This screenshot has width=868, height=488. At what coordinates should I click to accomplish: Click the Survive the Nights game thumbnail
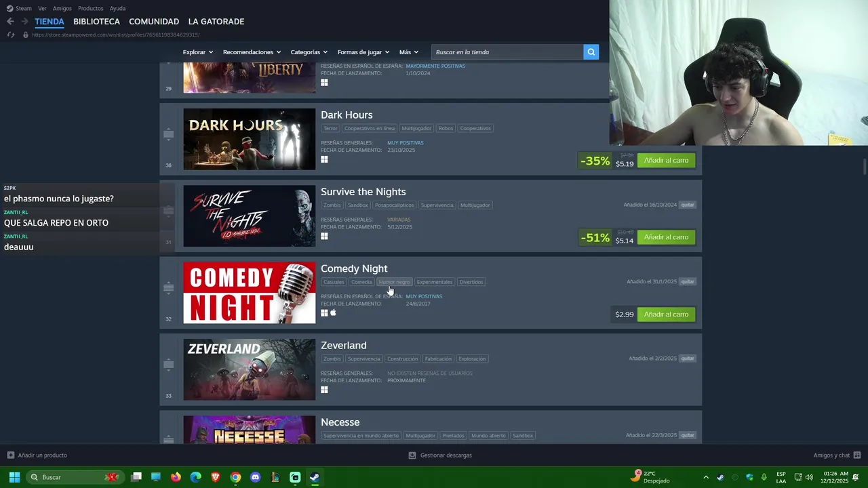click(250, 216)
